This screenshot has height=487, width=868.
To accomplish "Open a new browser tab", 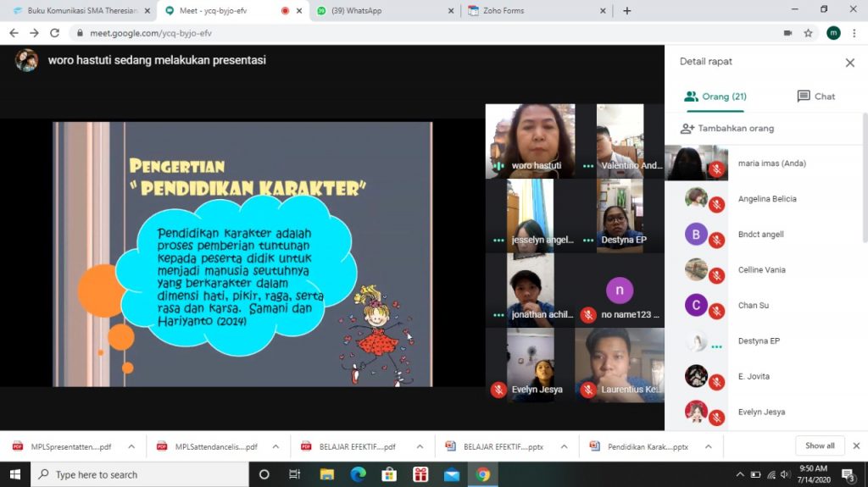I will pyautogui.click(x=627, y=11).
